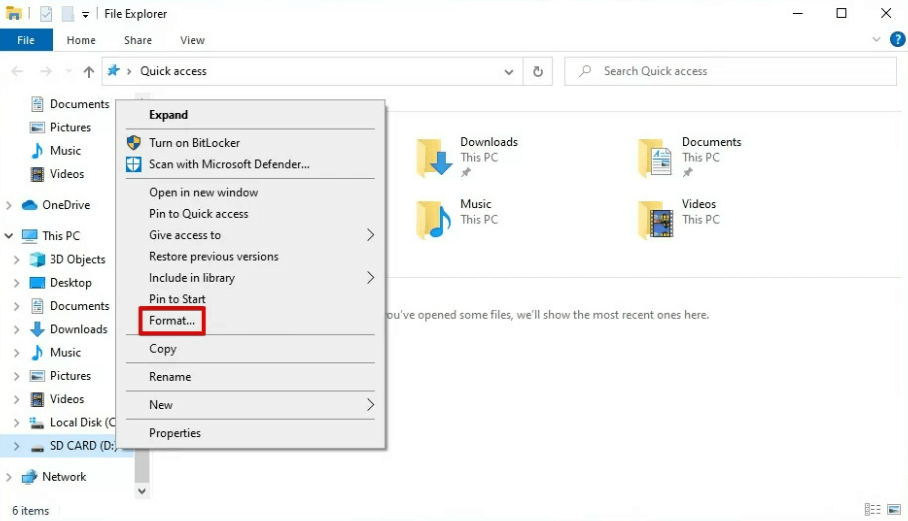908x521 pixels.
Task: Expand the OneDrive tree node
Action: pyautogui.click(x=9, y=205)
